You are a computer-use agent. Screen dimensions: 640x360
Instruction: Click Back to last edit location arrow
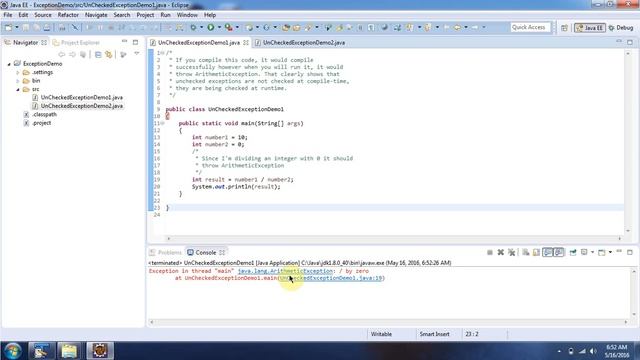(x=446, y=27)
